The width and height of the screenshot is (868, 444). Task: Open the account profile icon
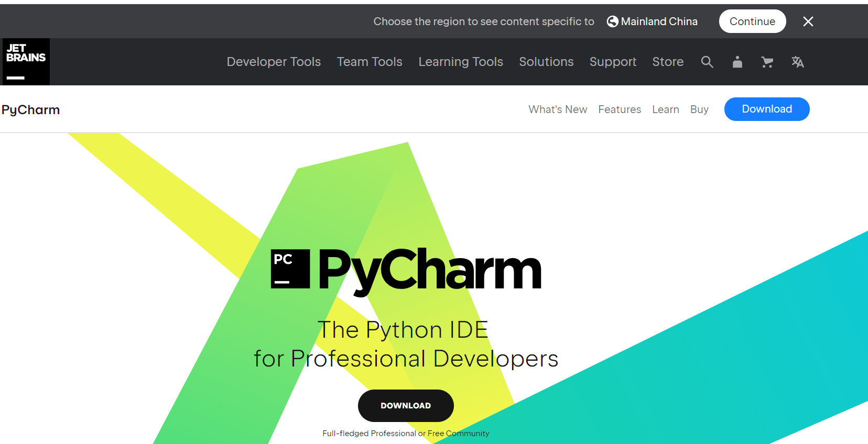click(x=737, y=62)
